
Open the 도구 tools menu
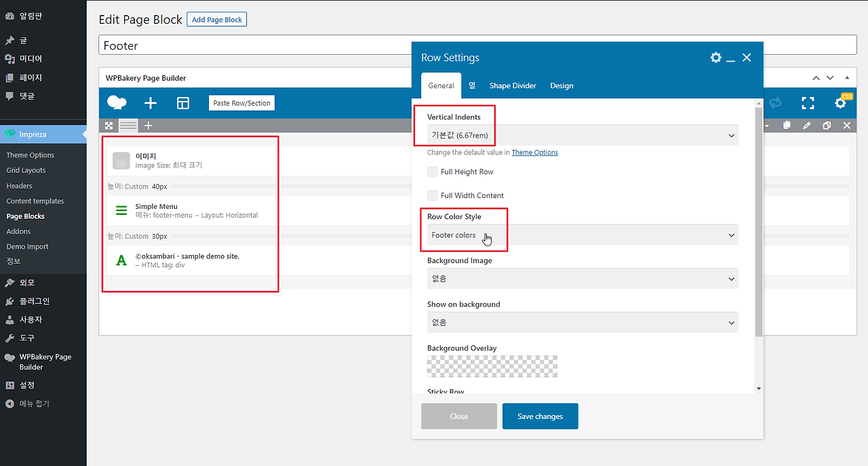point(43,337)
